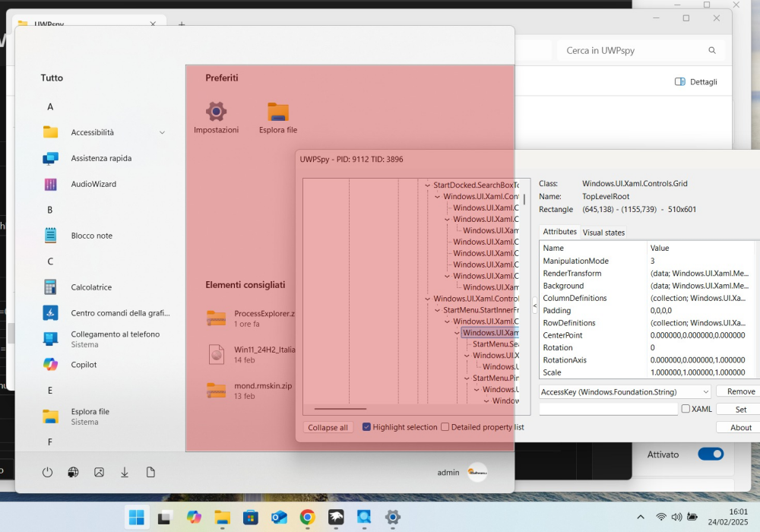Collapse the StartMenu.StartInnerFr tree node
This screenshot has height=532, width=760.
pyautogui.click(x=437, y=310)
